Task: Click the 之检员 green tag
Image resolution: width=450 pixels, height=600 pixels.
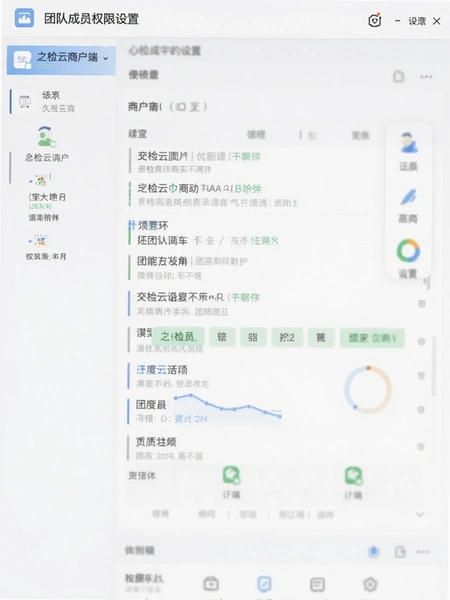Action: tap(178, 337)
